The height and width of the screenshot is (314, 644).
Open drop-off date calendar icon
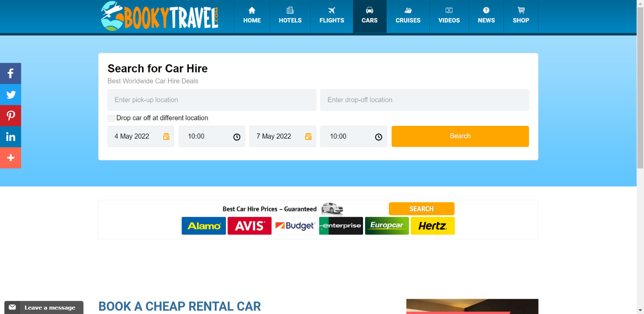(x=308, y=137)
